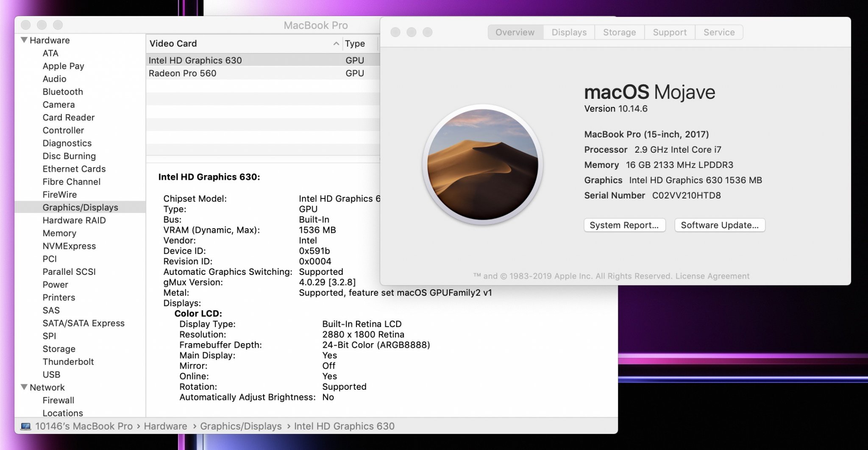Select the Radeon Pro 560 row
Viewport: 868px width, 450px height.
[263, 73]
